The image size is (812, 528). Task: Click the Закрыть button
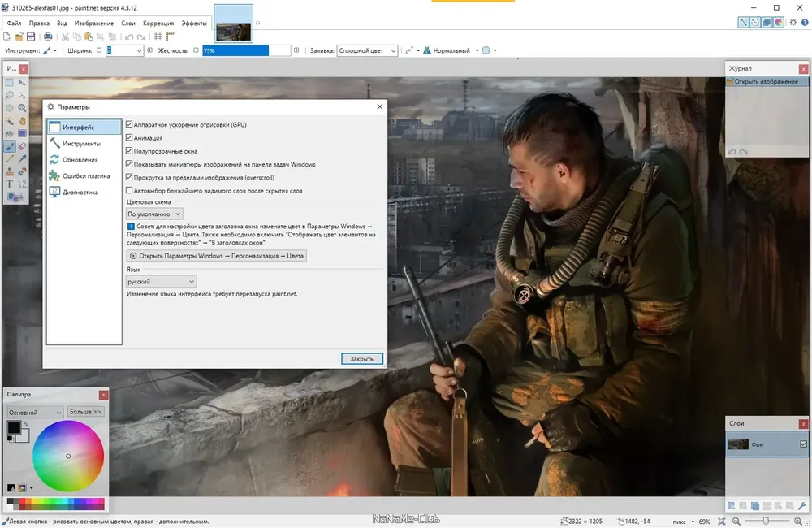(362, 358)
